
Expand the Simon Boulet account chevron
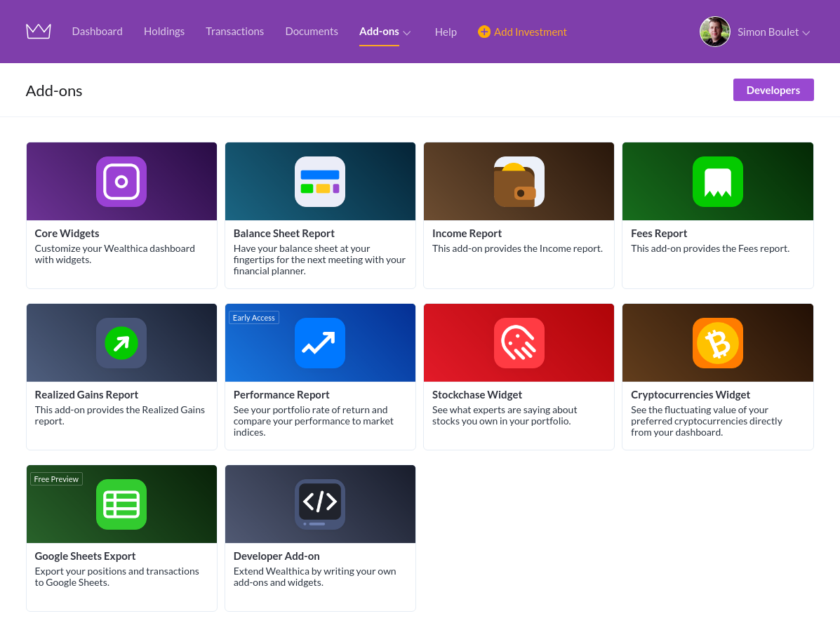click(806, 33)
